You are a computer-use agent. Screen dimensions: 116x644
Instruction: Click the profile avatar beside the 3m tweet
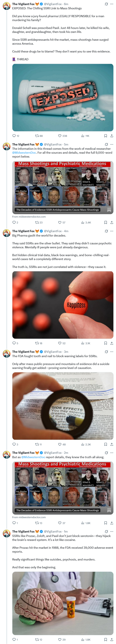[x=7, y=354]
